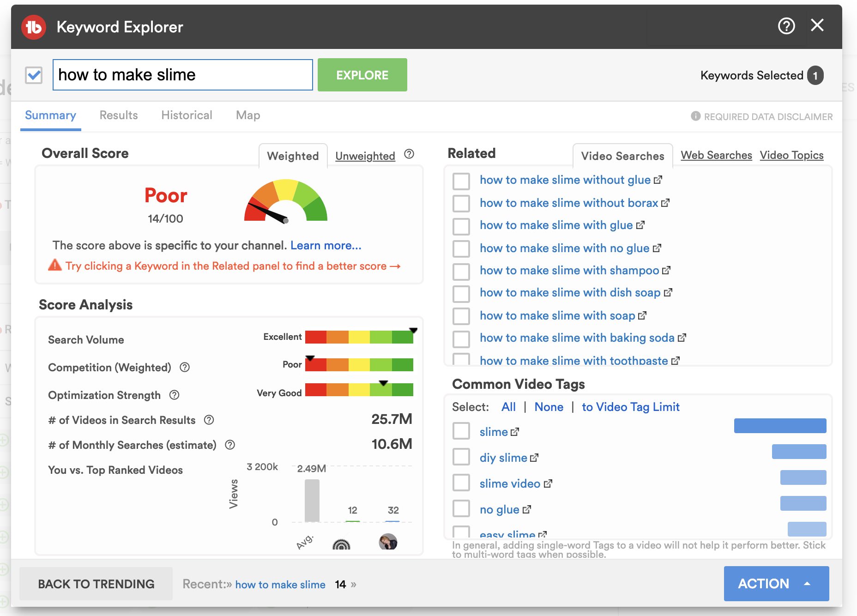This screenshot has width=857, height=616.
Task: Check 'how to make slime with no glue'
Action: [461, 248]
